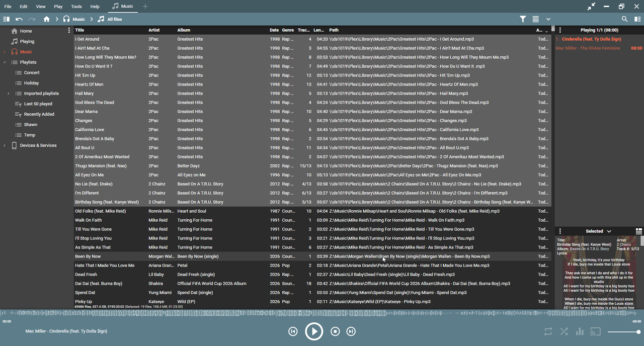
Task: Open the Concert playlist
Action: coord(32,72)
